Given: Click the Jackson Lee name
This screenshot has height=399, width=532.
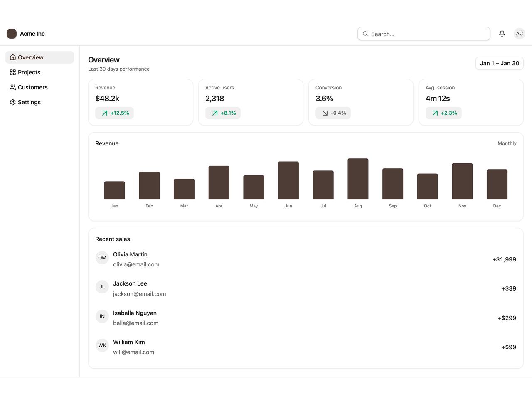Looking at the screenshot, I should (x=130, y=283).
